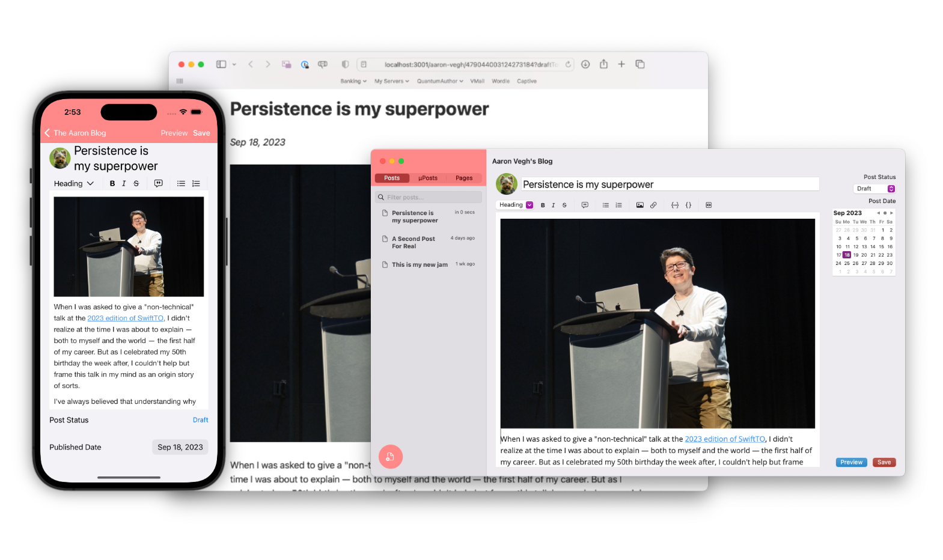Image resolution: width=943 pixels, height=560 pixels.
Task: Click the new post round button in sidebar
Action: coord(391,457)
